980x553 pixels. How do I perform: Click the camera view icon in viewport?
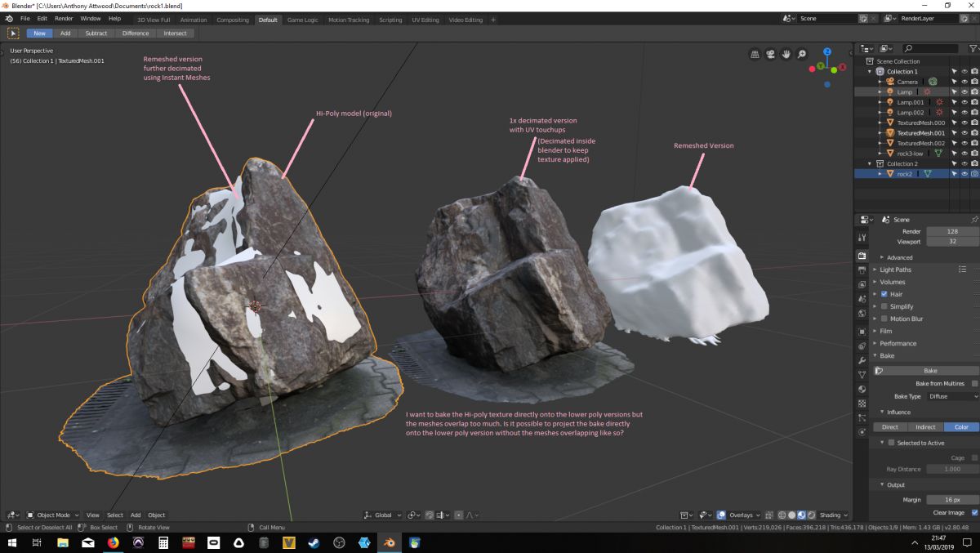pos(770,54)
